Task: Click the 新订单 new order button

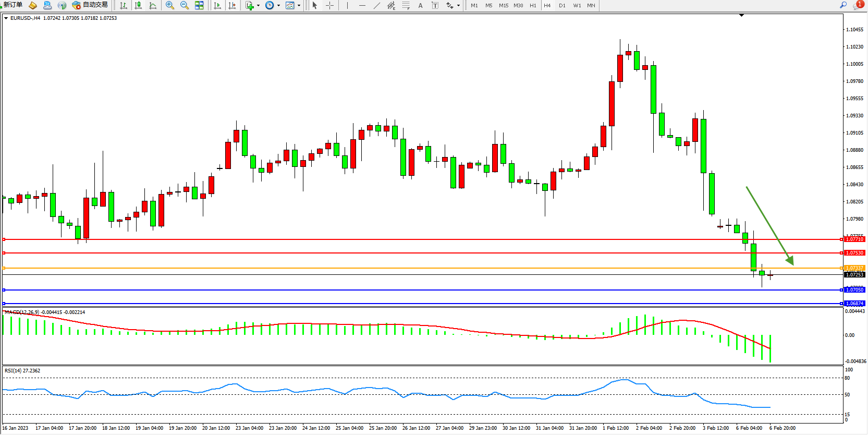Action: coord(13,5)
